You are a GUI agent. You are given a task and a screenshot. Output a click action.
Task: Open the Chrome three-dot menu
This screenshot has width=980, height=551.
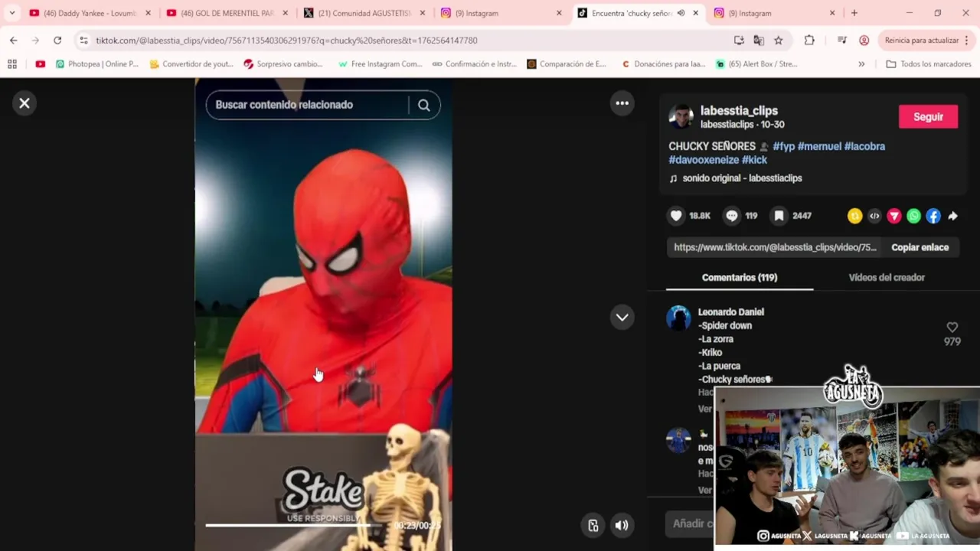tap(966, 41)
